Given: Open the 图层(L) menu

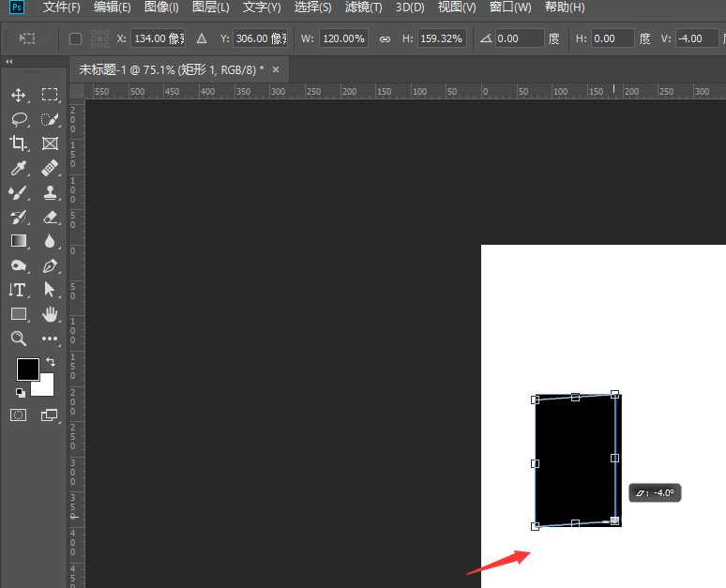Looking at the screenshot, I should click(211, 8).
